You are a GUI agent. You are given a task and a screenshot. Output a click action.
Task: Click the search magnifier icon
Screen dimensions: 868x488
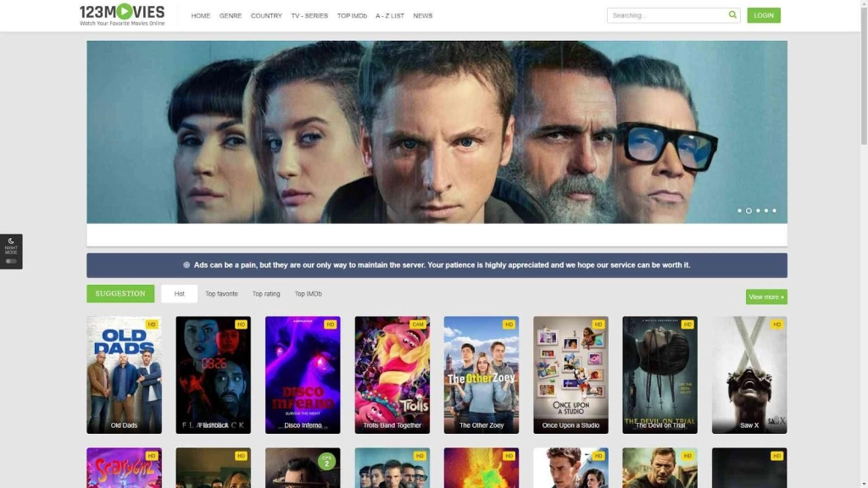732,15
